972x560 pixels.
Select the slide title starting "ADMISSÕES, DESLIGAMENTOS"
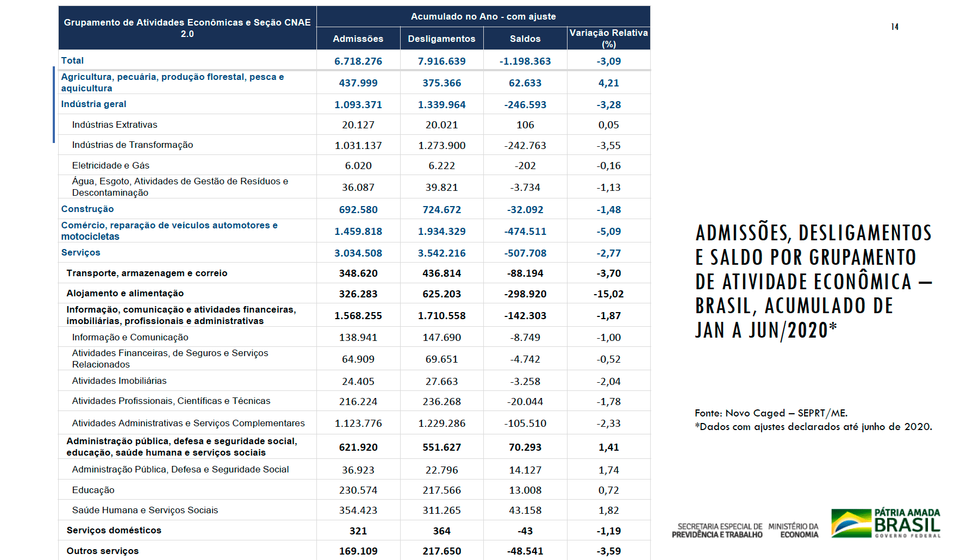(x=814, y=282)
